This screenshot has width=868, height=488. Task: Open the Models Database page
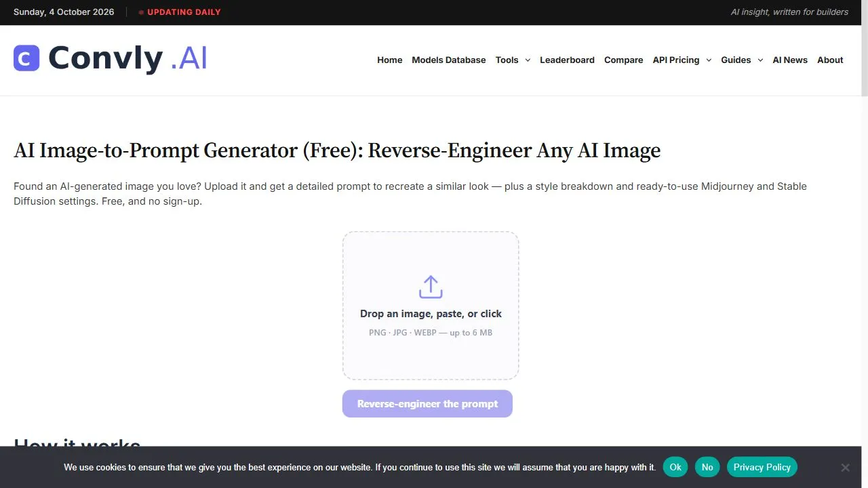[449, 60]
